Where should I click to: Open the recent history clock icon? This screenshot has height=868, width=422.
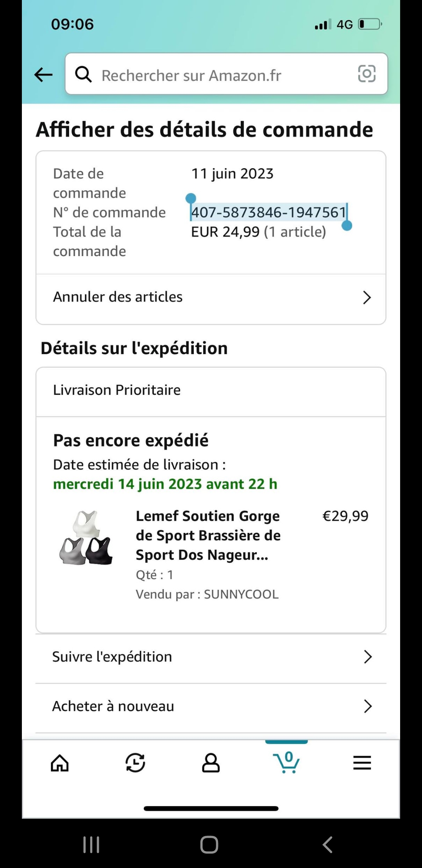(135, 763)
